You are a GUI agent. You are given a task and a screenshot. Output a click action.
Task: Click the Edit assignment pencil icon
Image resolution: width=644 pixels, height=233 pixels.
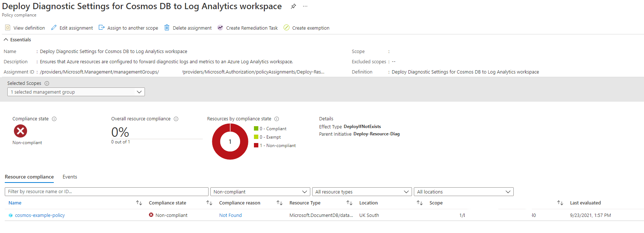(x=54, y=28)
